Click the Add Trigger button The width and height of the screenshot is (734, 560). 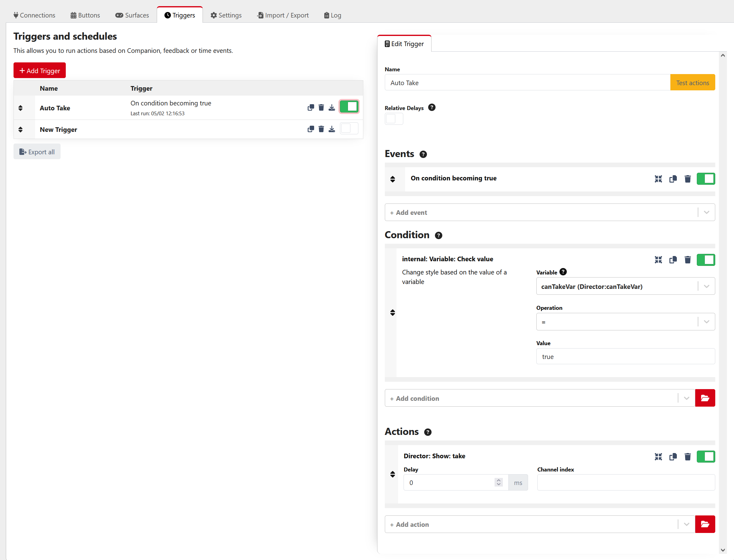click(40, 71)
